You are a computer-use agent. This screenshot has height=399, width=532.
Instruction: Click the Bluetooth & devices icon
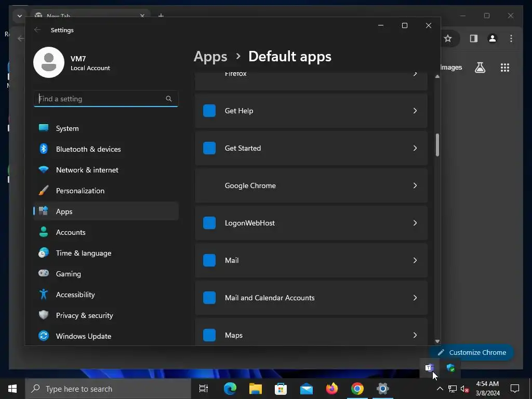pos(44,149)
